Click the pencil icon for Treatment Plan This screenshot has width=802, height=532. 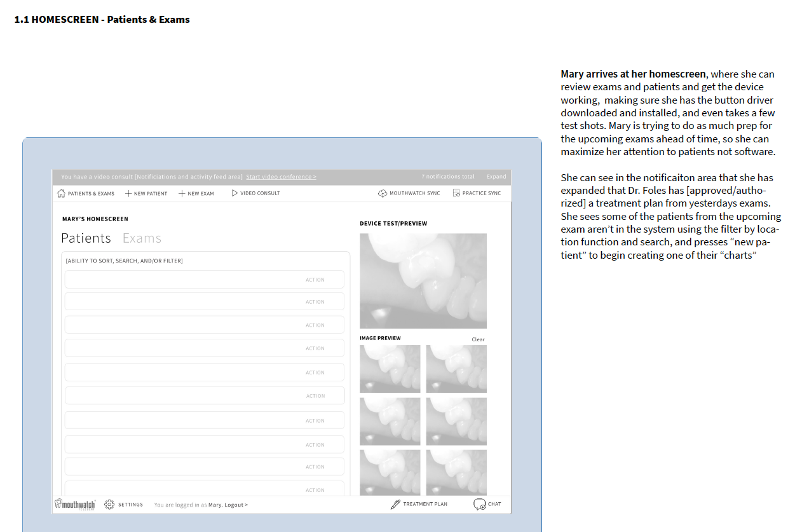pos(395,504)
